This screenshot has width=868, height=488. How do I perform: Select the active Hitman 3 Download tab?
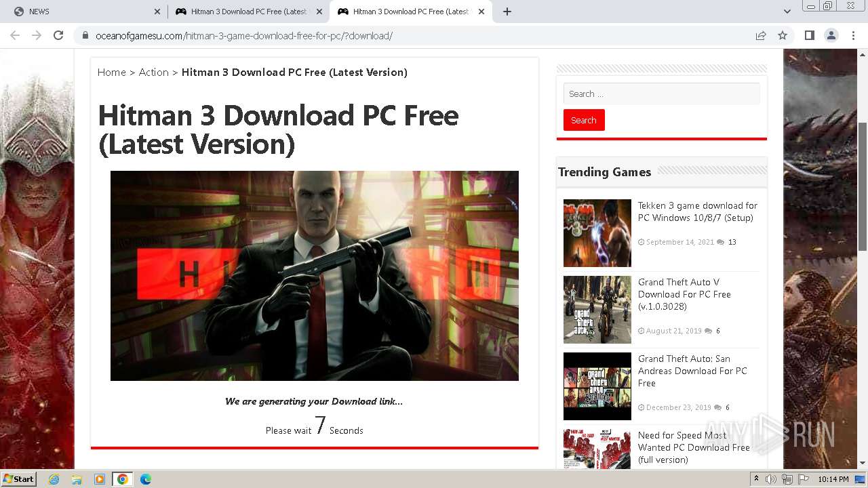click(411, 12)
